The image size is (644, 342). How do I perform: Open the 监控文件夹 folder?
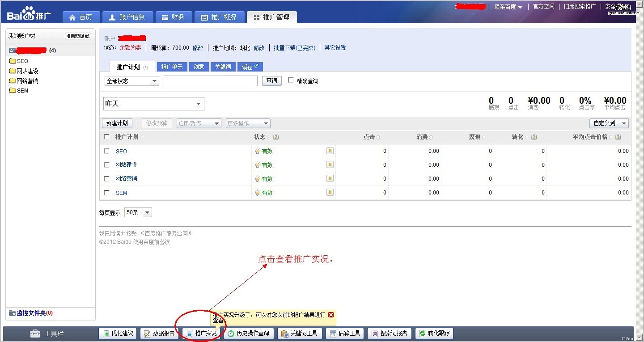pyautogui.click(x=30, y=313)
